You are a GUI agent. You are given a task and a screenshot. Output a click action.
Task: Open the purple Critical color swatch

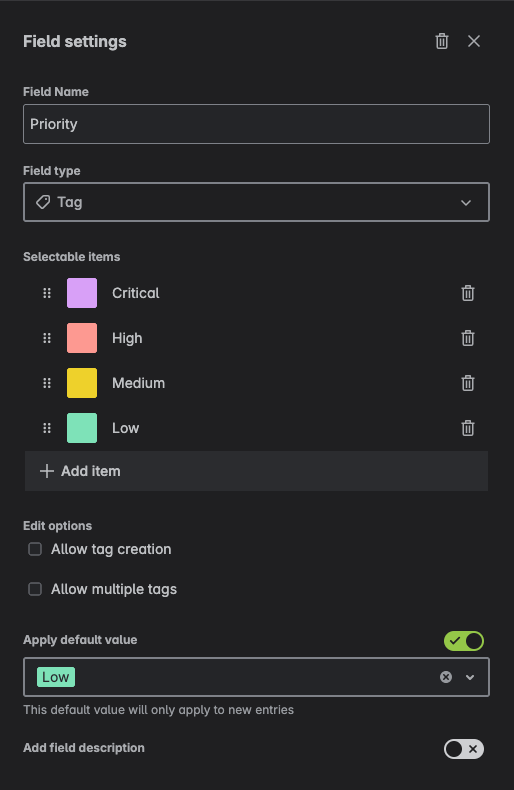click(82, 293)
